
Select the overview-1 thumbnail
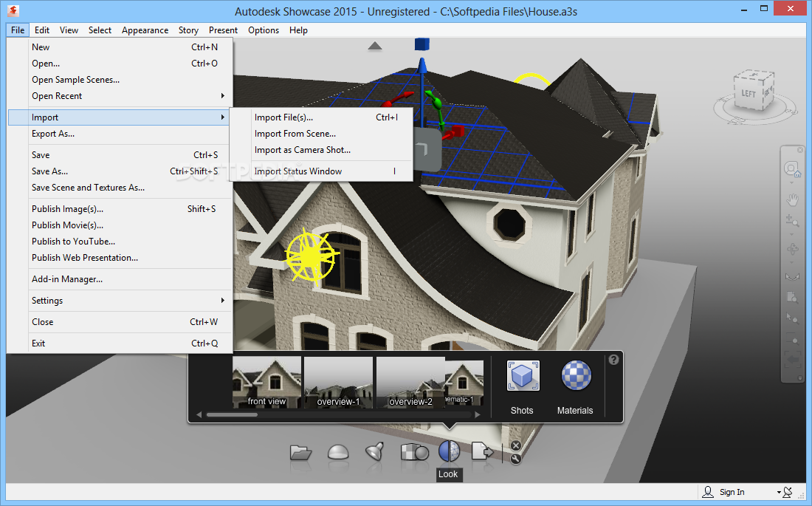pyautogui.click(x=338, y=382)
